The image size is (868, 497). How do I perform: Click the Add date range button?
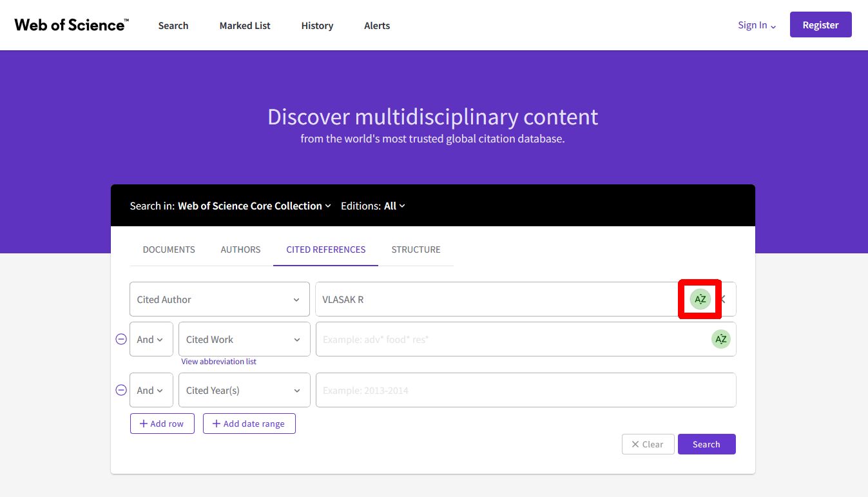click(x=249, y=424)
